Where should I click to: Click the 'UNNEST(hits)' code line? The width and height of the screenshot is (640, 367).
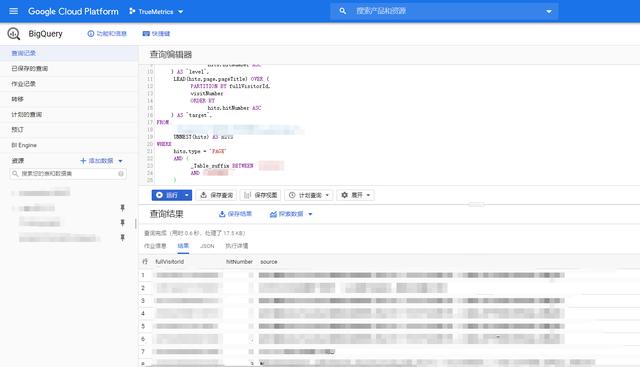[x=203, y=137]
